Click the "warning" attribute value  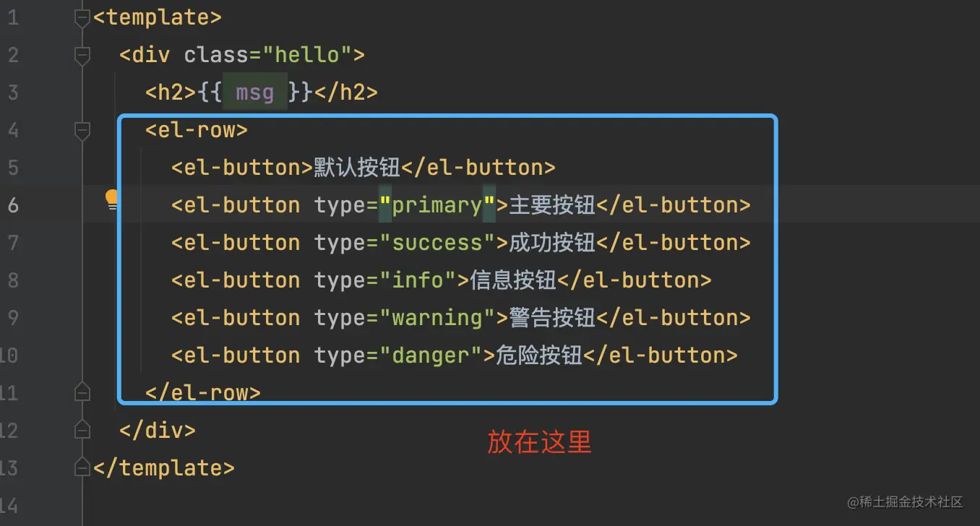click(437, 318)
